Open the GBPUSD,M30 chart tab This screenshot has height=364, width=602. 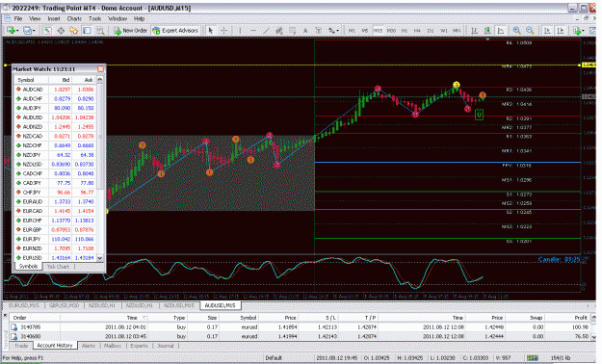tap(64, 305)
